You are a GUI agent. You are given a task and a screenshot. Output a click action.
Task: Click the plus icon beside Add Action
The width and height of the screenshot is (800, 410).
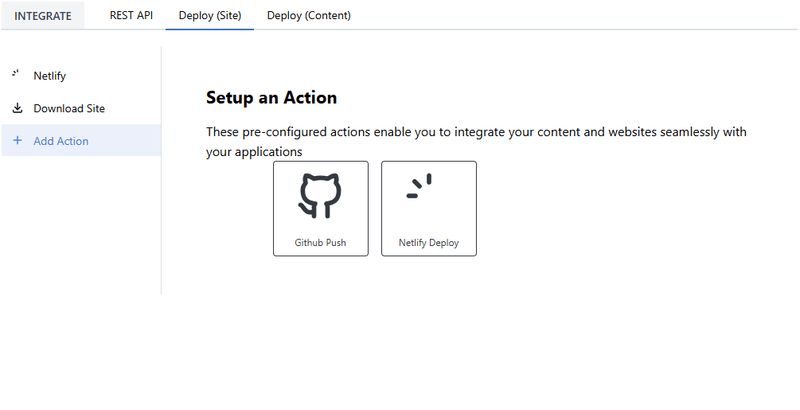17,141
